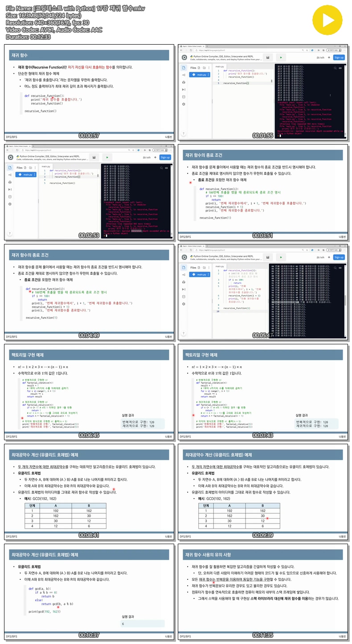Open help question mark in 00:05:47 frame
The width and height of the screenshot is (352, 644).
[184, 333]
